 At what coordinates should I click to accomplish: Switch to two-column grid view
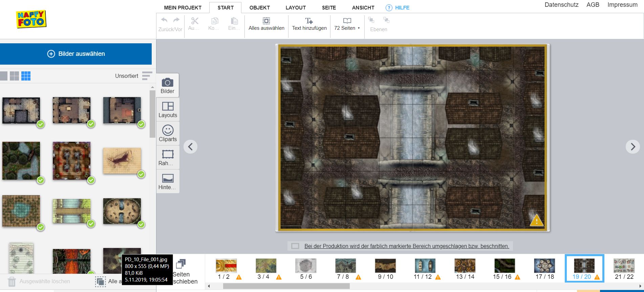(x=14, y=76)
